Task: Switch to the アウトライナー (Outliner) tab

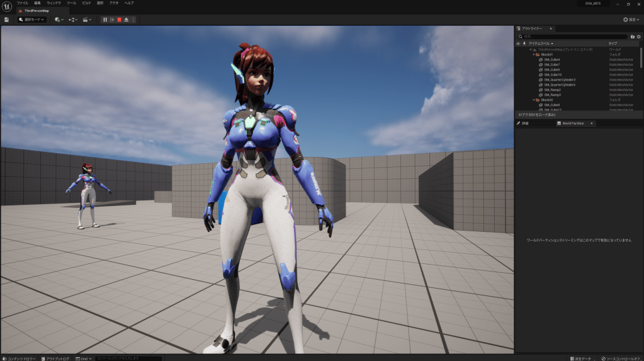Action: (532, 29)
